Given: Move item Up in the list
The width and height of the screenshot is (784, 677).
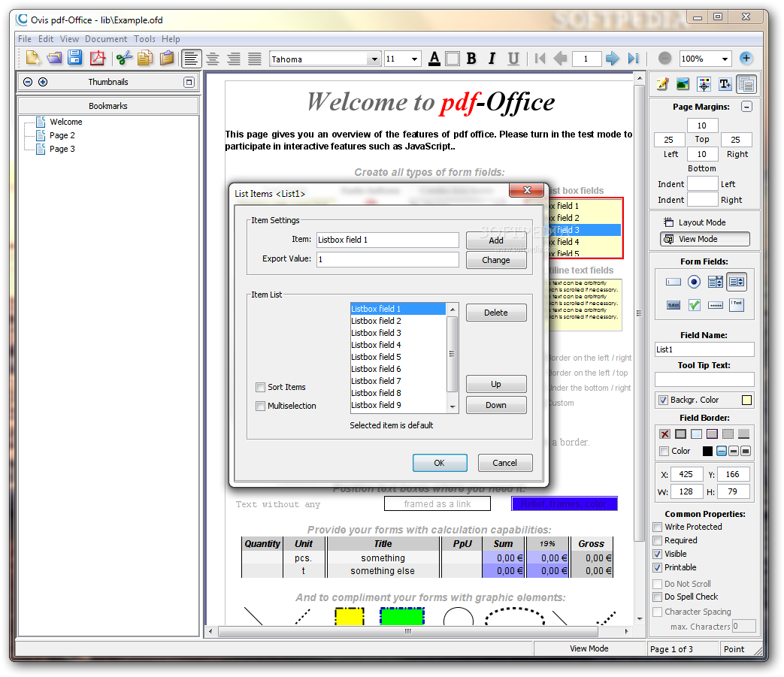Looking at the screenshot, I should pos(496,384).
